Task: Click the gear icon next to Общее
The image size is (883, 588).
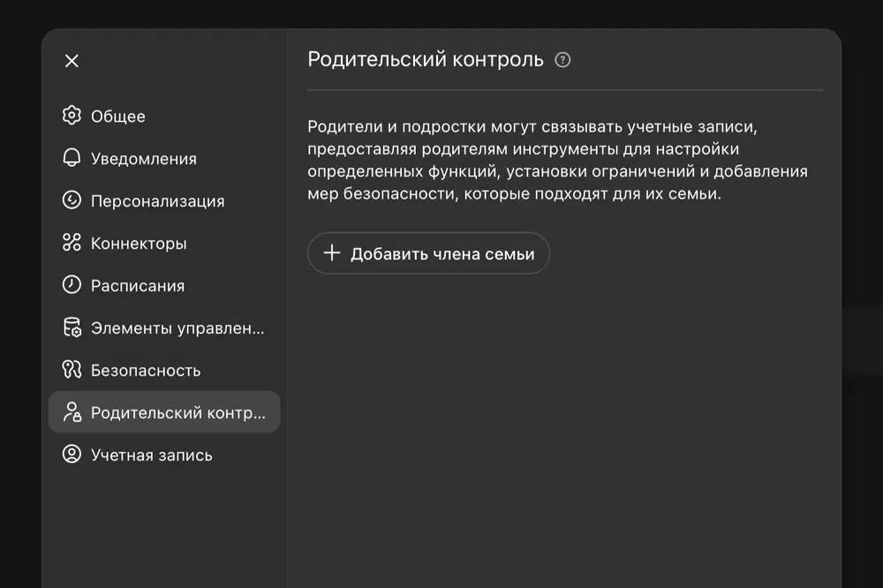Action: (x=72, y=116)
